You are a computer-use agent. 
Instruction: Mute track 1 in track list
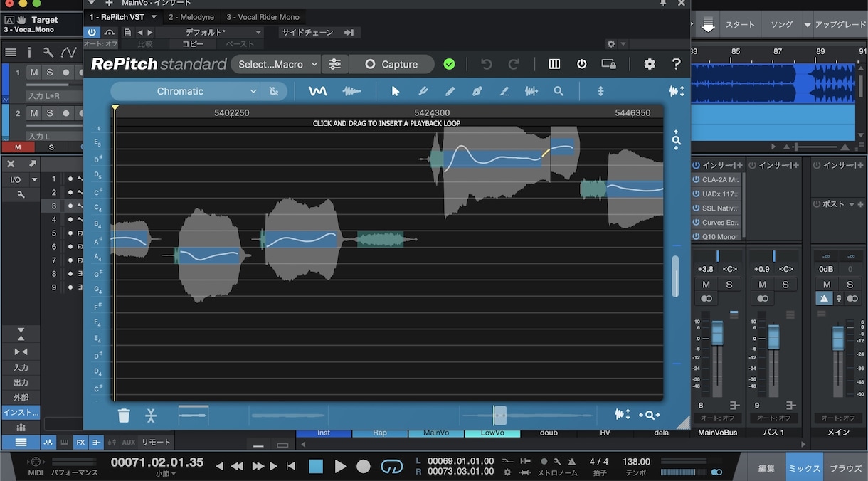34,73
